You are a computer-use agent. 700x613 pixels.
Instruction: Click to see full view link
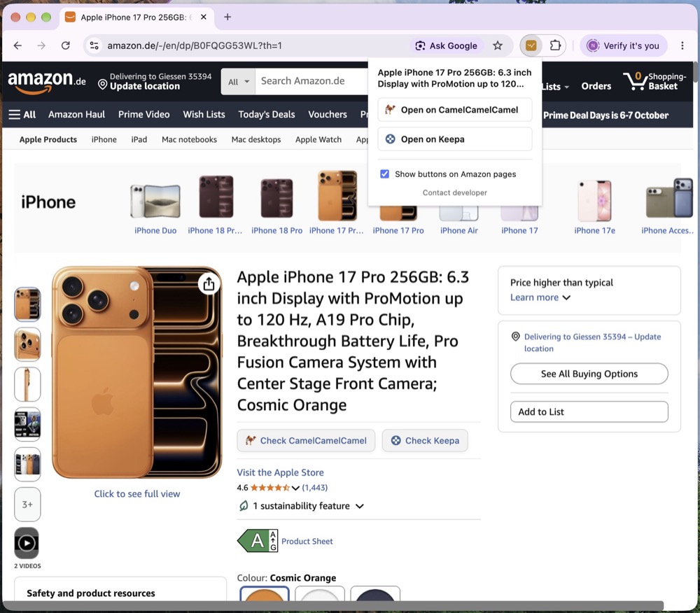(137, 494)
